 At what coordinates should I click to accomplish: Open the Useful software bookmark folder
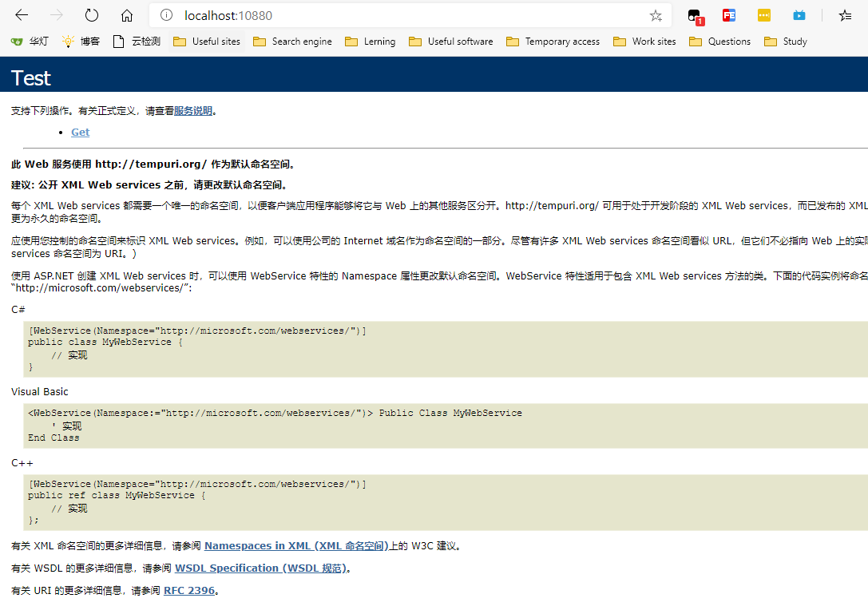(x=450, y=42)
